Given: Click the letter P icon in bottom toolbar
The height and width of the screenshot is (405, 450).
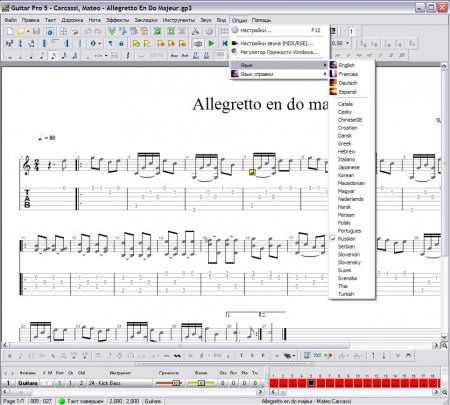Looking at the screenshot, I should point(263,356).
